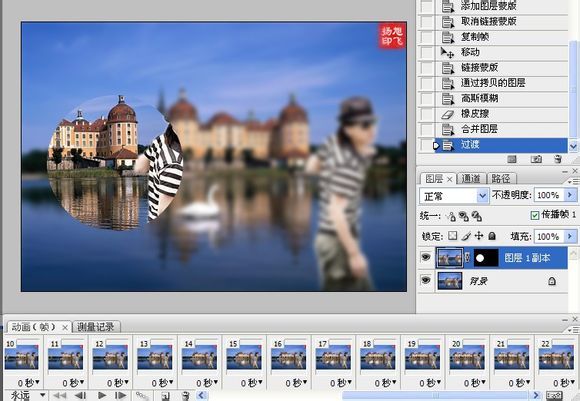The width and height of the screenshot is (580, 401).
Task: Lock transparent pixels on the layer
Action: (x=452, y=236)
